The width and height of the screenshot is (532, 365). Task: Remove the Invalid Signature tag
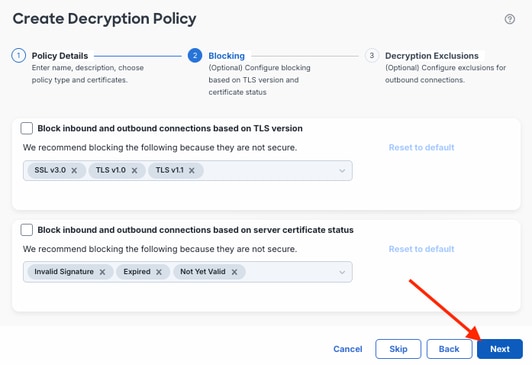pyautogui.click(x=102, y=272)
